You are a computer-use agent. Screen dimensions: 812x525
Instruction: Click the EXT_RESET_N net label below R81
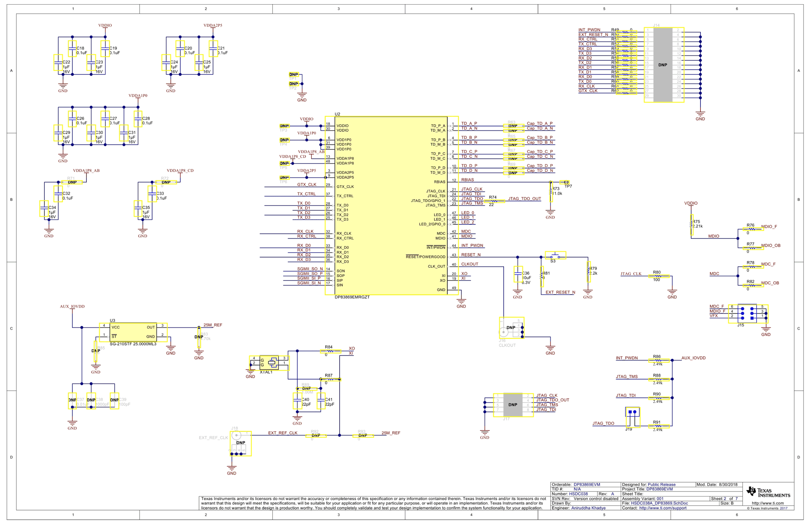coord(560,292)
